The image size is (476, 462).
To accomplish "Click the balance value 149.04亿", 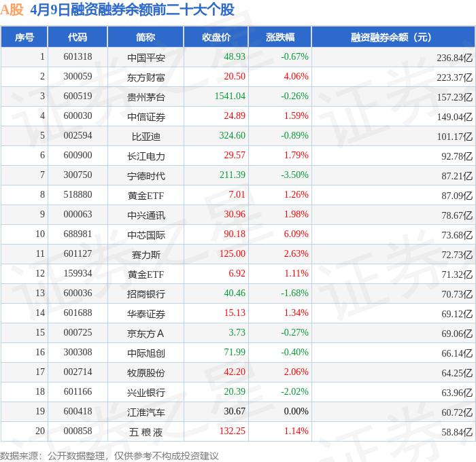I will [455, 117].
